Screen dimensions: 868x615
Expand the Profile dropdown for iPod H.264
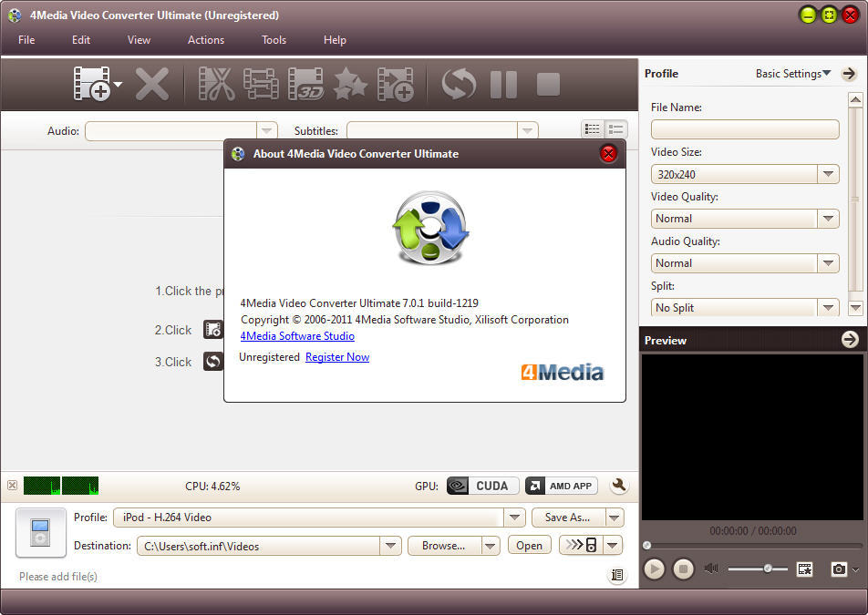pos(515,517)
